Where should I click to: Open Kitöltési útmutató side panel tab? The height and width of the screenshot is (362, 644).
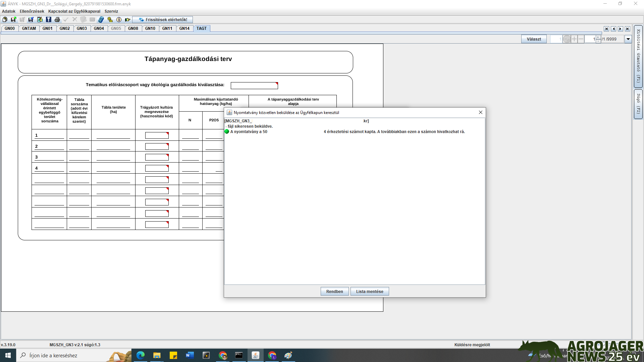pyautogui.click(x=638, y=56)
